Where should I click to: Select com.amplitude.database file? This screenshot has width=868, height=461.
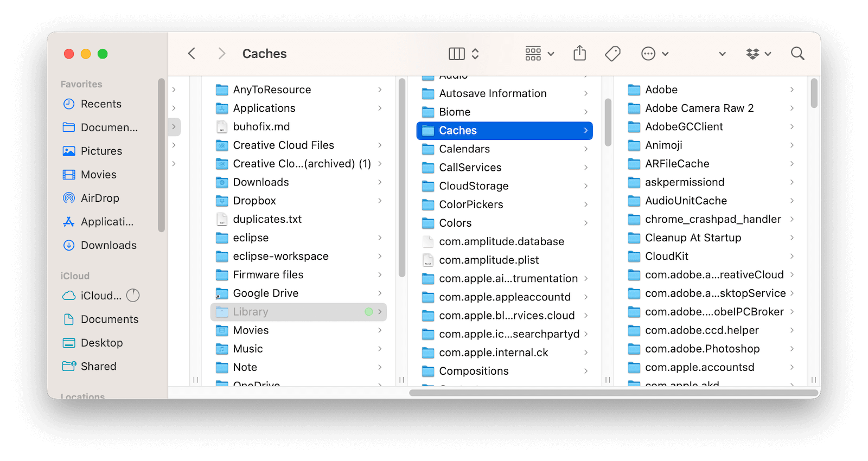coord(505,241)
